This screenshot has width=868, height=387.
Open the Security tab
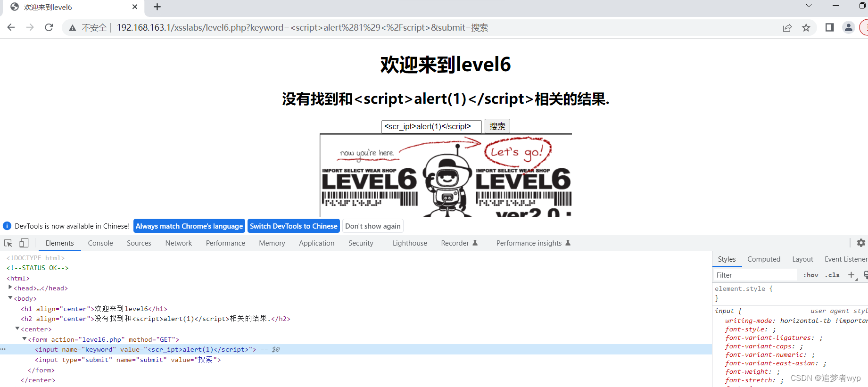tap(361, 243)
